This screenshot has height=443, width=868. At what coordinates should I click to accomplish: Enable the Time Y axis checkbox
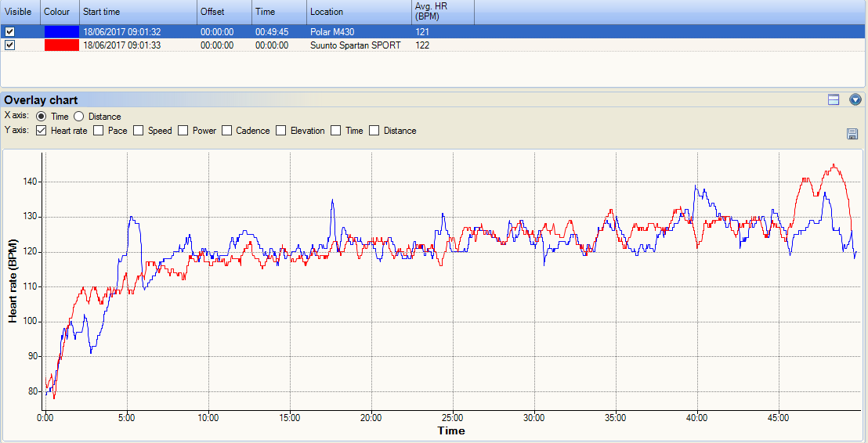click(335, 131)
